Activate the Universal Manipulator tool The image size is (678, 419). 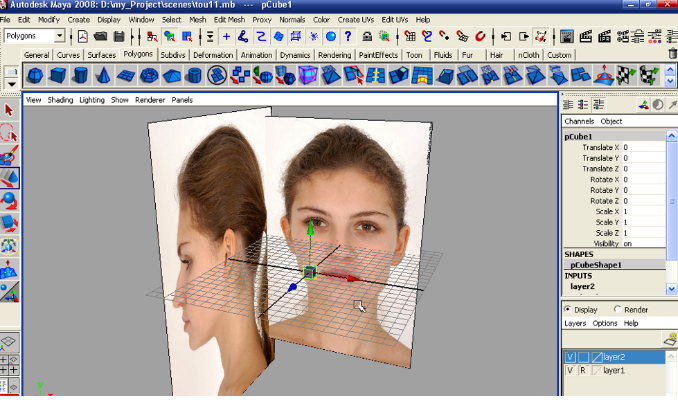pos(9,246)
